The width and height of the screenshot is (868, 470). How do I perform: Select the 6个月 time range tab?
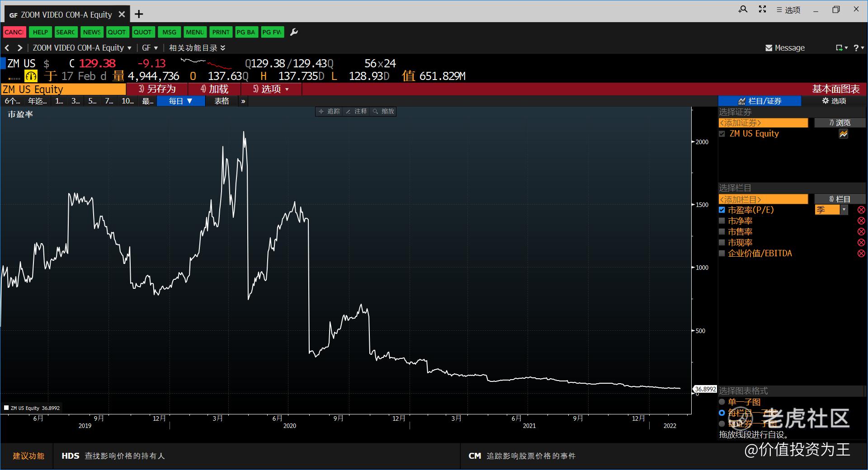pyautogui.click(x=12, y=101)
